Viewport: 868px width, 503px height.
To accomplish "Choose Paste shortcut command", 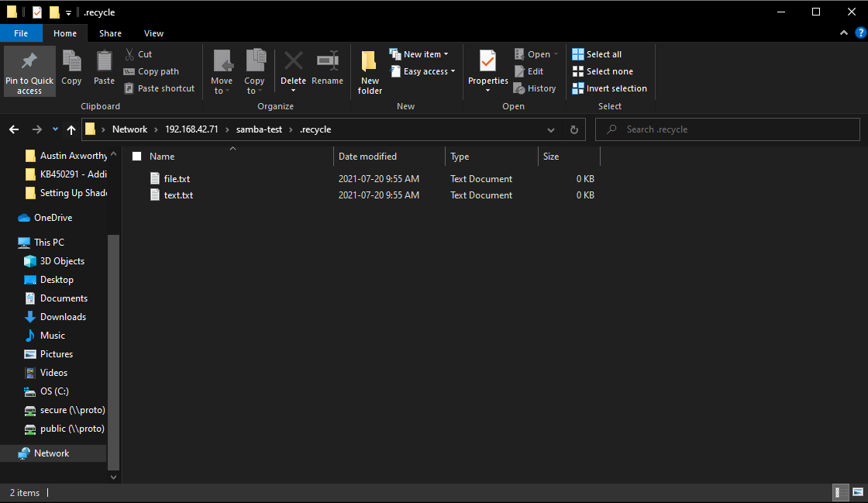I will point(160,88).
